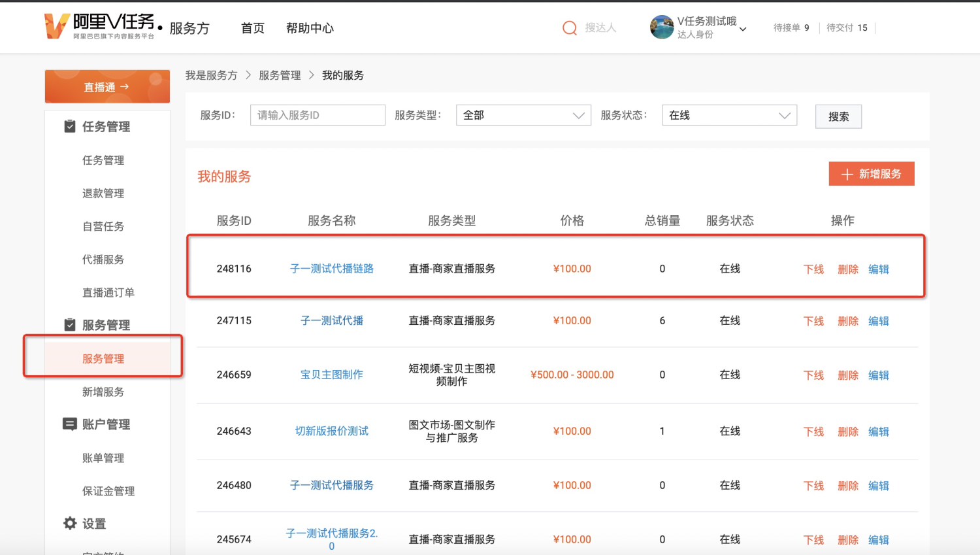Image resolution: width=980 pixels, height=555 pixels.
Task: Click 图文市场-图文制作与推广服务 type cell
Action: coord(452,431)
